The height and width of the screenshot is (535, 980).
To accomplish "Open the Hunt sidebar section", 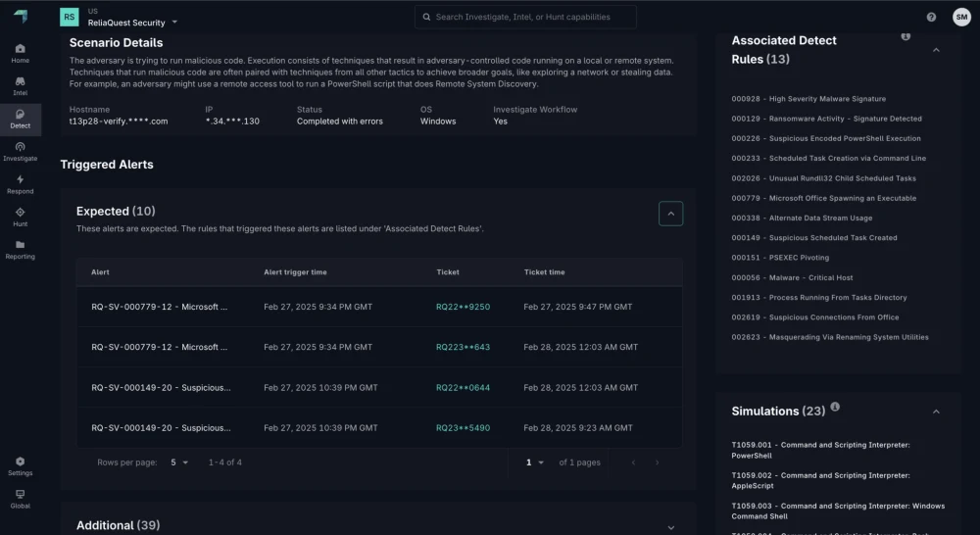I will click(x=20, y=217).
